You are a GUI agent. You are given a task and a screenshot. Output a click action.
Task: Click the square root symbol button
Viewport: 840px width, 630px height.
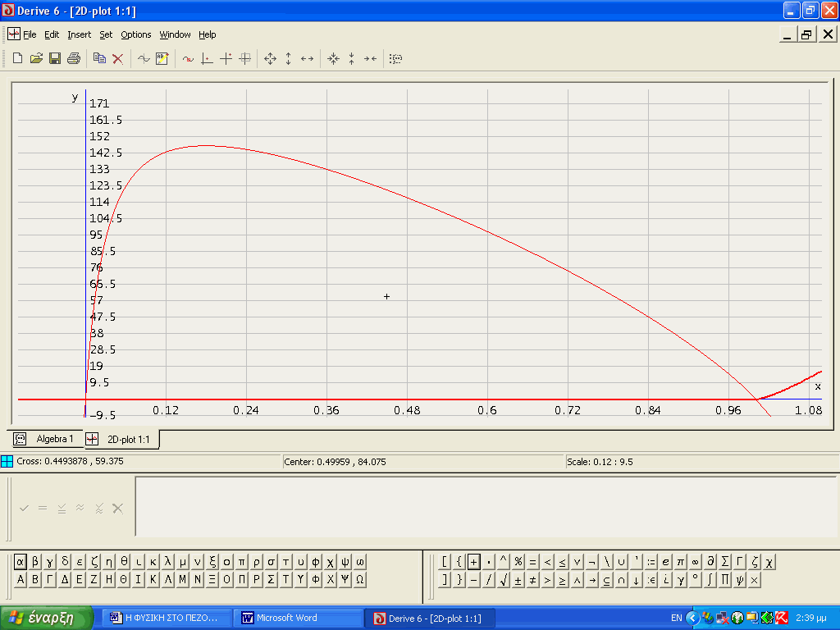pos(504,580)
